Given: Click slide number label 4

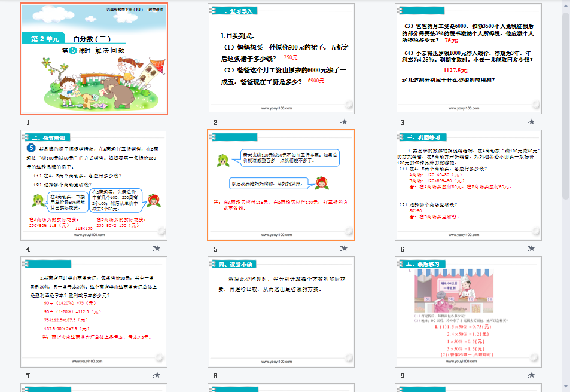Looking at the screenshot, I should (x=28, y=249).
